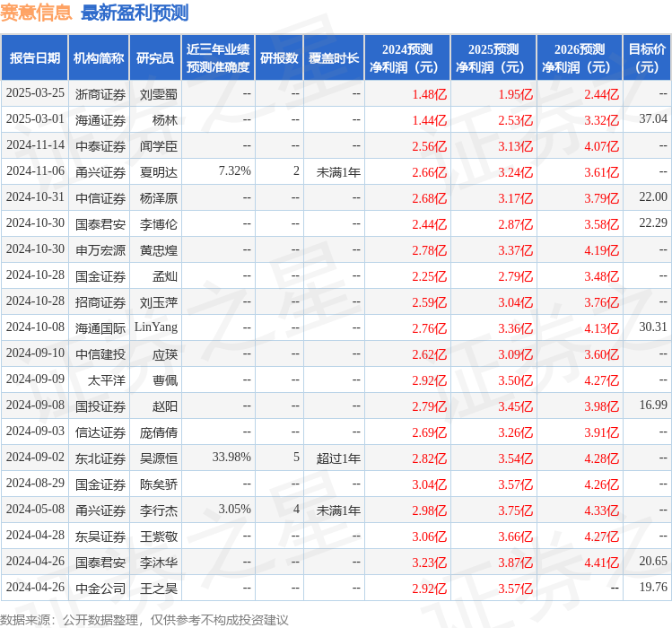Click the 2025预测净利润 column header
This screenshot has width=672, height=628.
pyautogui.click(x=493, y=58)
